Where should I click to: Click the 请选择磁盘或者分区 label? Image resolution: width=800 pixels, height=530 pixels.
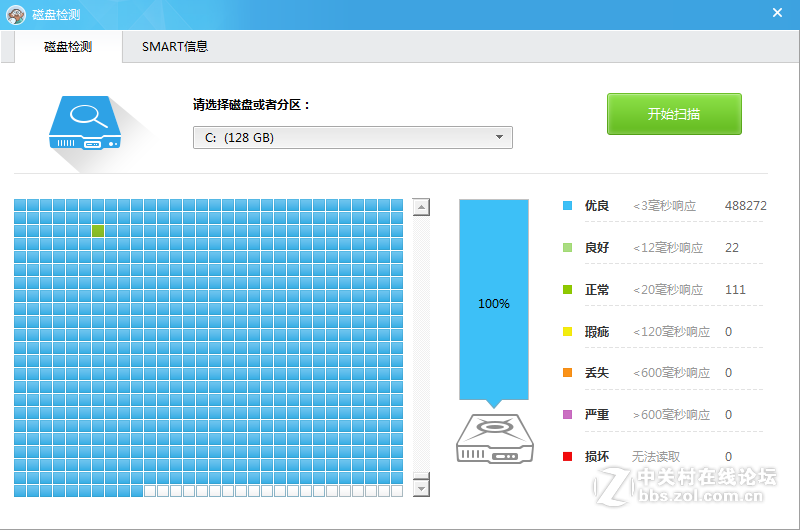click(251, 105)
